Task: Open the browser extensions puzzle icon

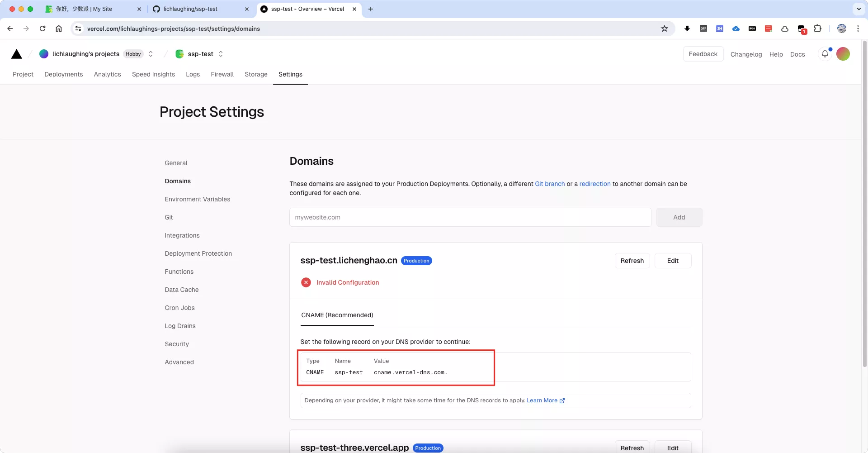Action: (x=817, y=29)
